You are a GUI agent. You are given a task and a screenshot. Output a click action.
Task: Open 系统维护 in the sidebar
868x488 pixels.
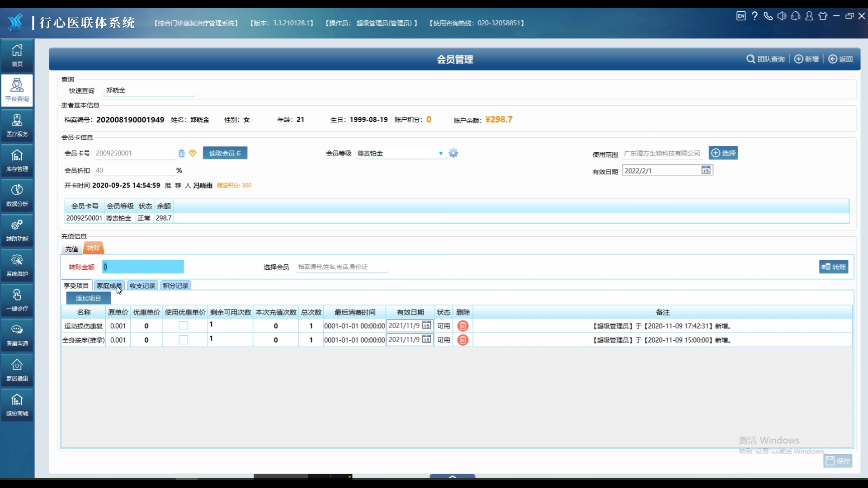[17, 265]
